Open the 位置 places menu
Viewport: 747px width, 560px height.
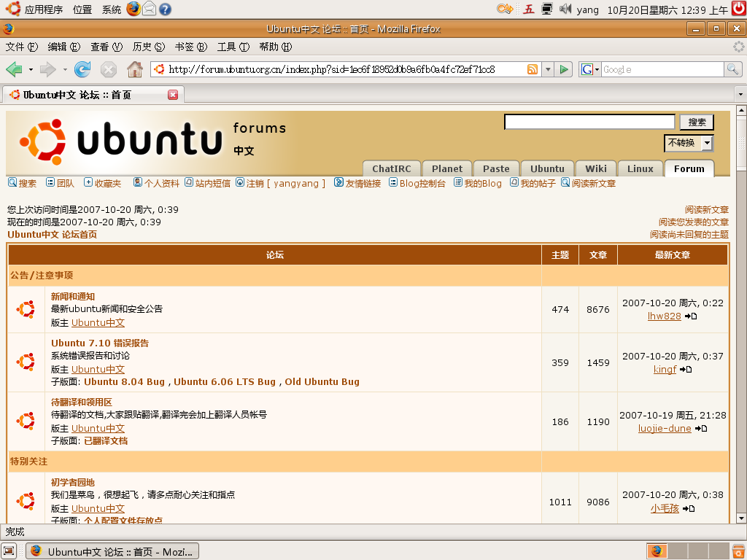tap(82, 9)
